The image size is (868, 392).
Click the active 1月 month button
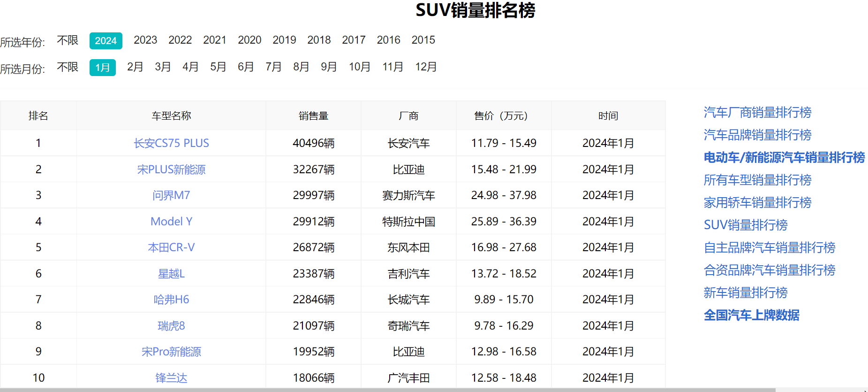pyautogui.click(x=102, y=68)
